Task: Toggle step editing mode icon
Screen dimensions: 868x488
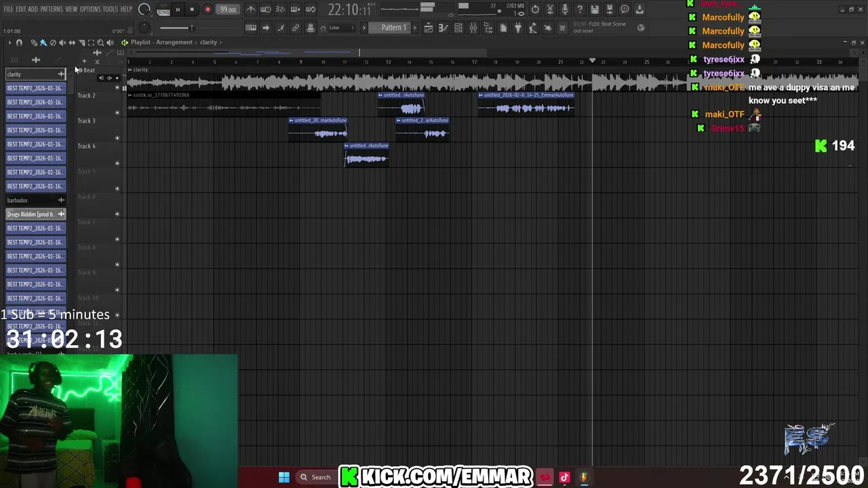Action: (281, 28)
